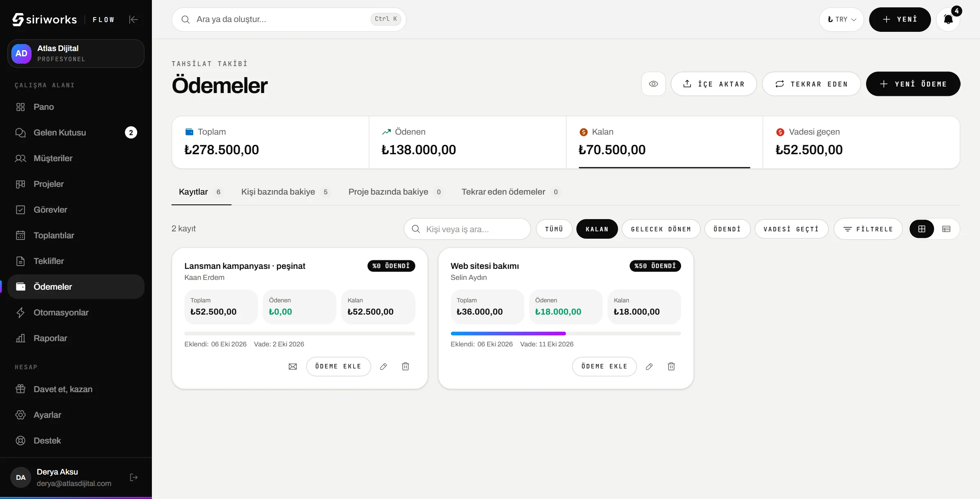The height and width of the screenshot is (499, 980).
Task: Edit the Lansman kampanyası payment pencil icon
Action: point(383,366)
